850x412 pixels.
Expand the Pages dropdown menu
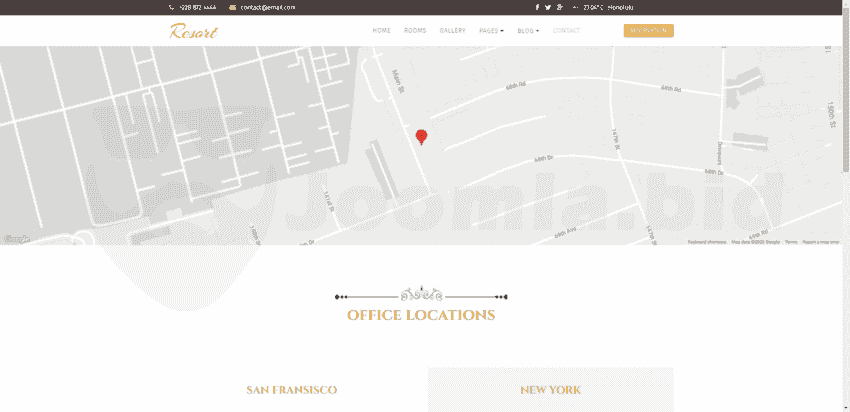pyautogui.click(x=491, y=31)
